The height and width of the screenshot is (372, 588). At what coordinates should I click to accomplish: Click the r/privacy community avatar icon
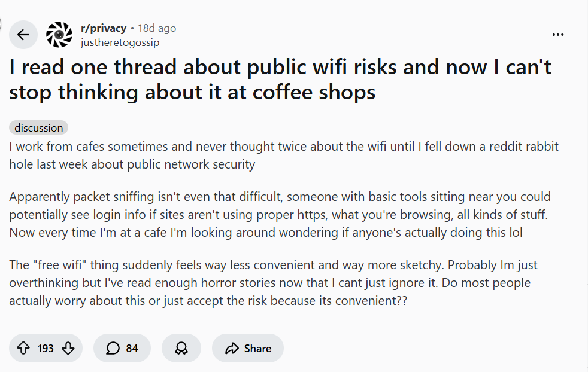pyautogui.click(x=59, y=35)
